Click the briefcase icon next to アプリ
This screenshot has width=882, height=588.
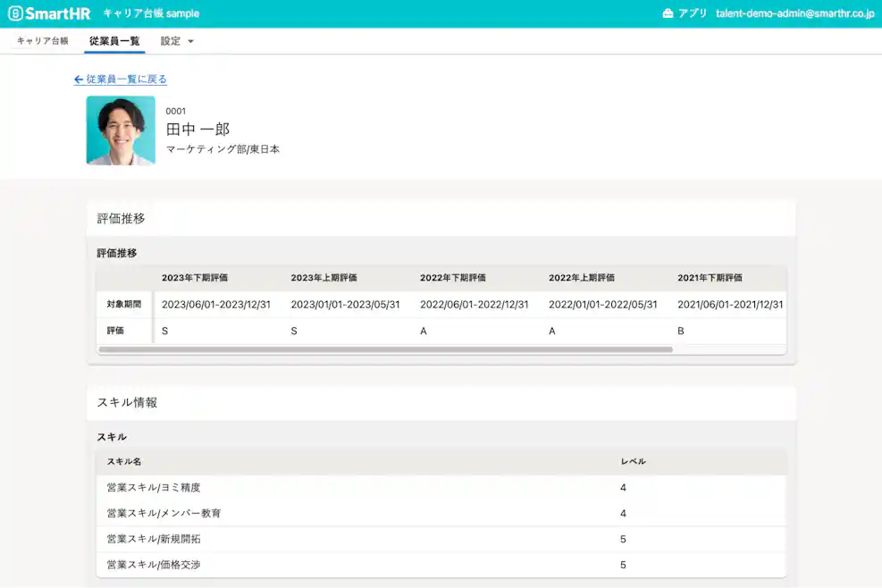pos(668,13)
